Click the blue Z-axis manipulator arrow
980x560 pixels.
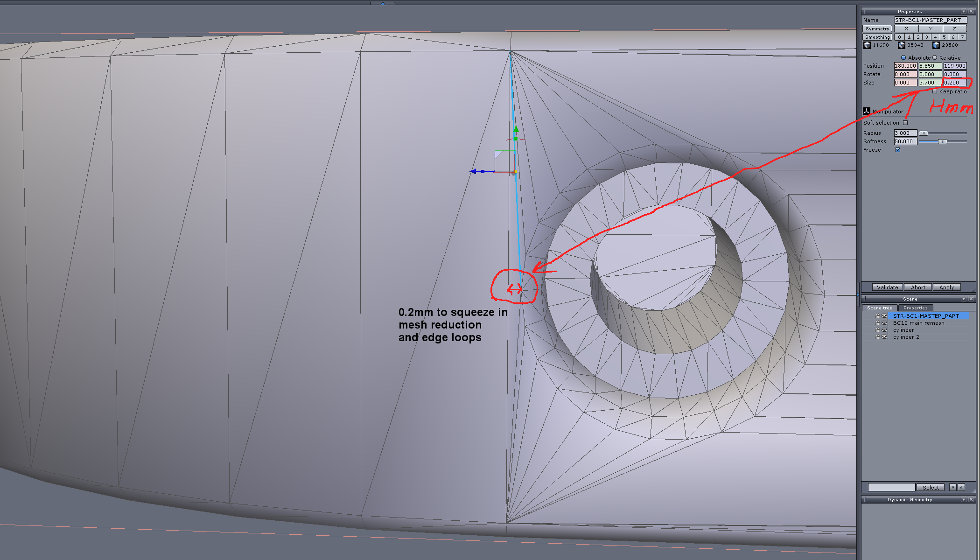coord(473,172)
